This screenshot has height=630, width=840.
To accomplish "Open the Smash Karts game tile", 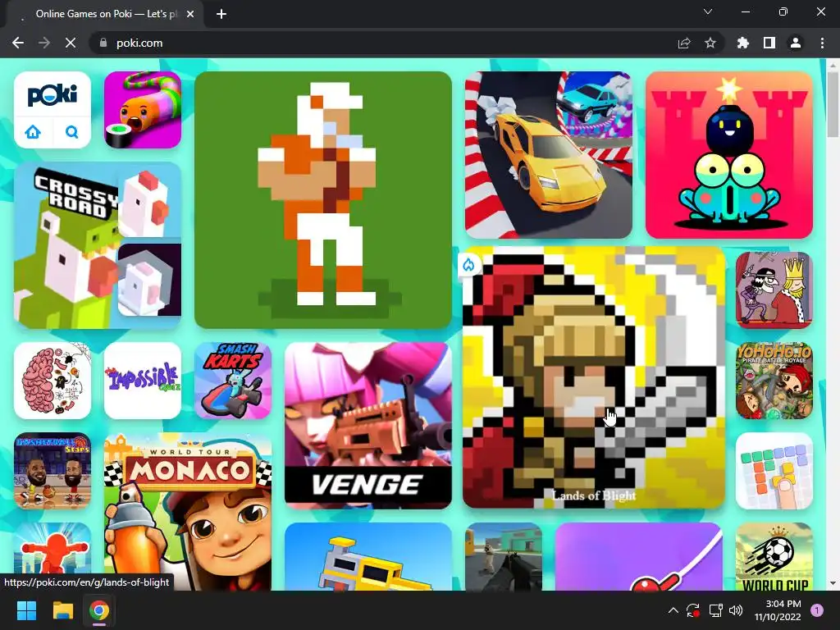I will click(233, 381).
